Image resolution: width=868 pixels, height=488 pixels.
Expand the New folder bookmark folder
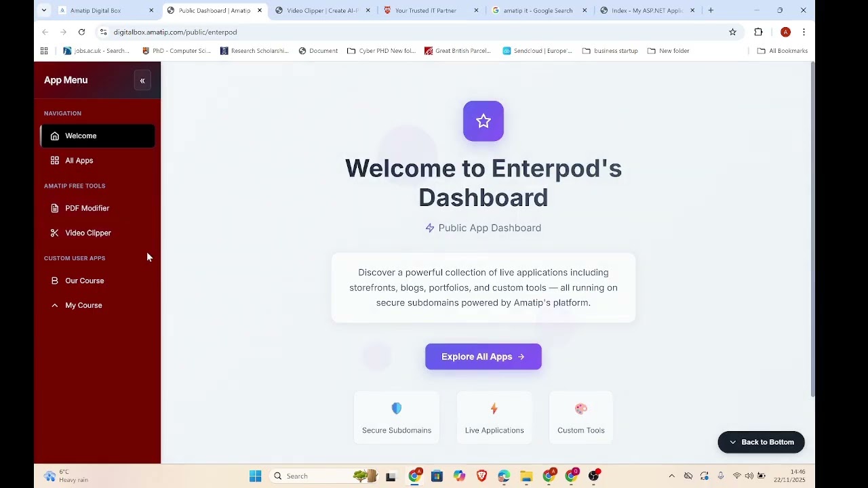669,51
